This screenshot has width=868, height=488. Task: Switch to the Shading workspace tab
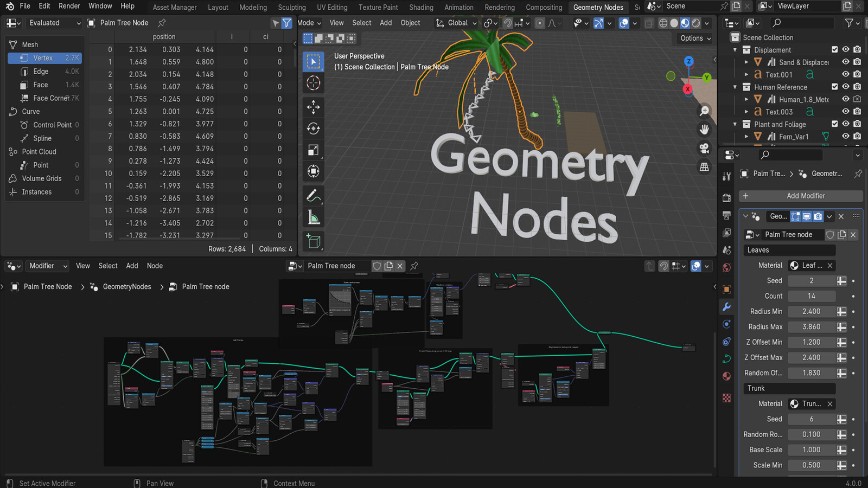pos(421,7)
